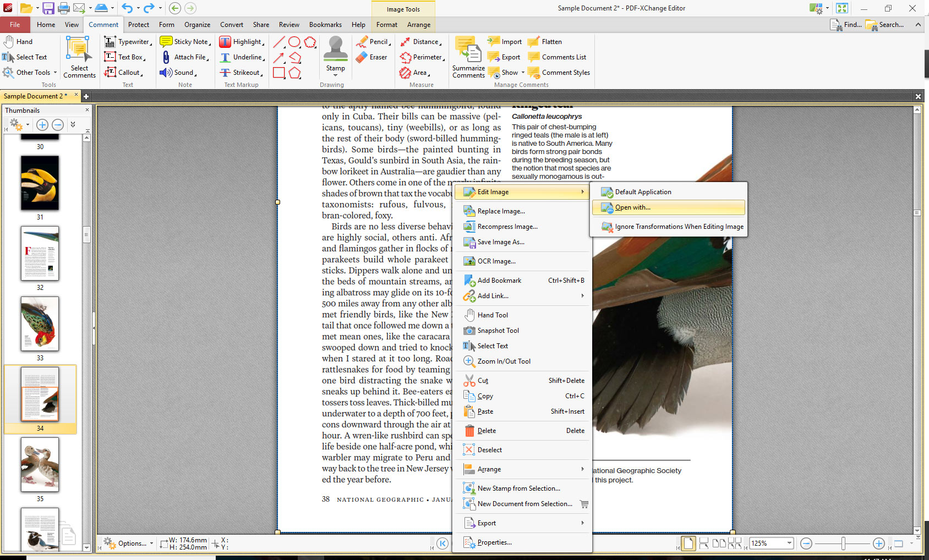Click the Select Comments tool
Image resolution: width=929 pixels, height=560 pixels.
pos(79,57)
